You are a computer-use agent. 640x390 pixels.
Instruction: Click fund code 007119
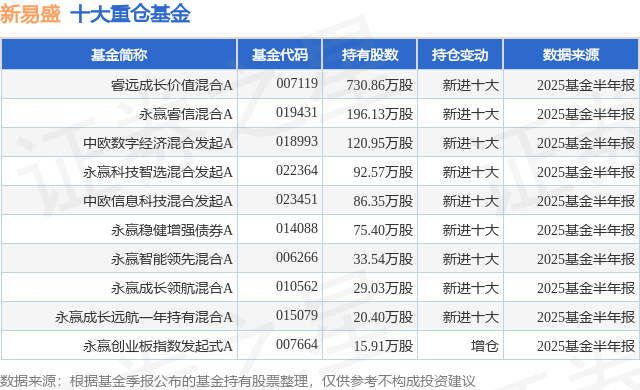[x=297, y=84]
